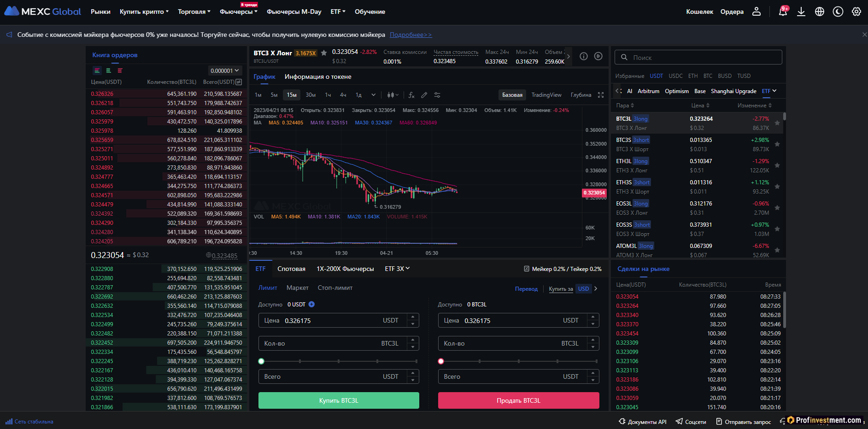
Task: Open notifications bell with 9+ badge
Action: [783, 11]
